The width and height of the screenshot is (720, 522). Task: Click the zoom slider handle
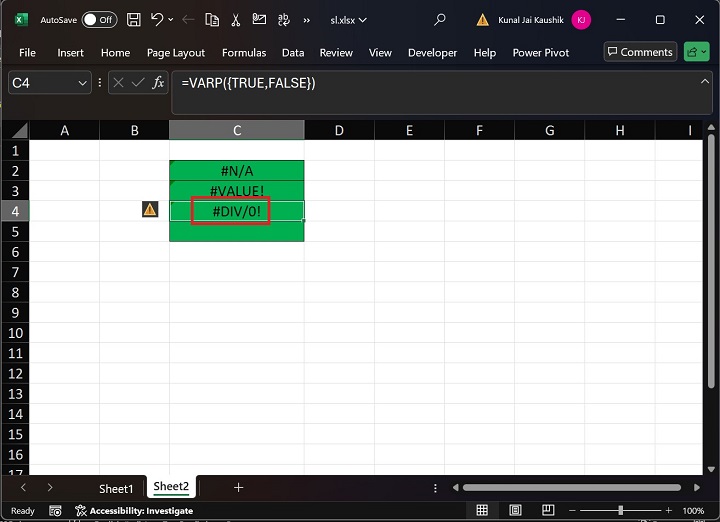[620, 511]
